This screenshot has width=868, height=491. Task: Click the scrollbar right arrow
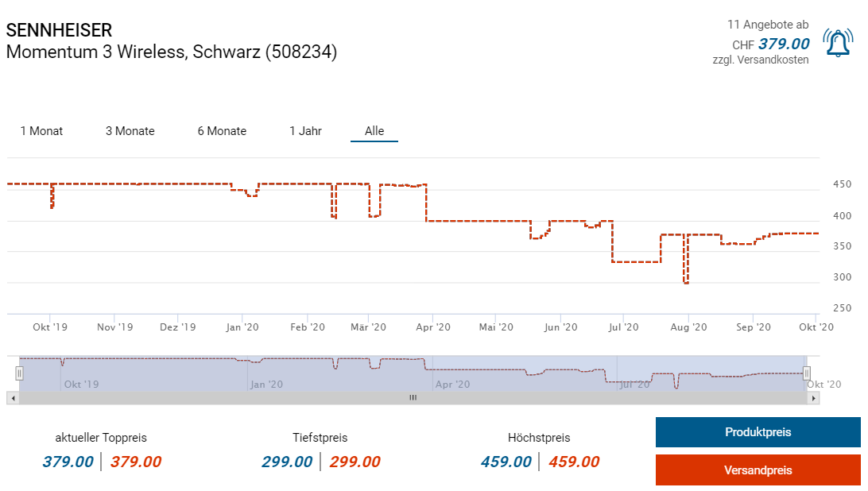814,397
